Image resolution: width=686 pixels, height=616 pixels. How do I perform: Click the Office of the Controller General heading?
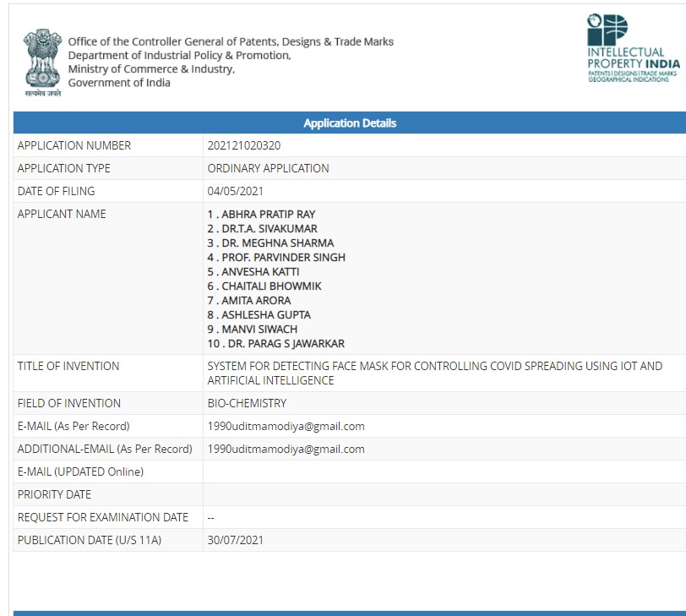coord(230,41)
